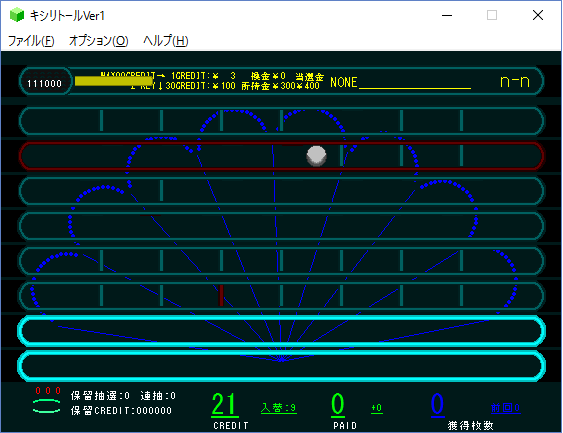Click the dark red marker in the lane

[221, 295]
